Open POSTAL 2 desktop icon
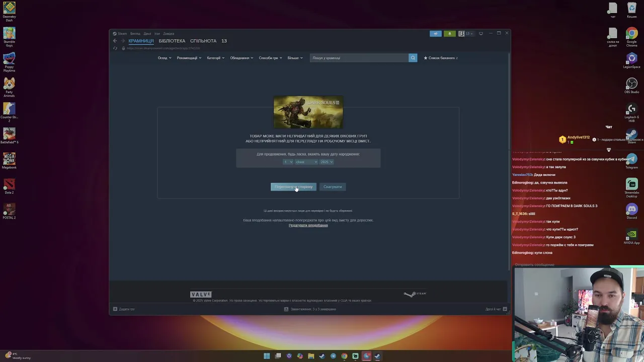The height and width of the screenshot is (362, 644). point(9,211)
